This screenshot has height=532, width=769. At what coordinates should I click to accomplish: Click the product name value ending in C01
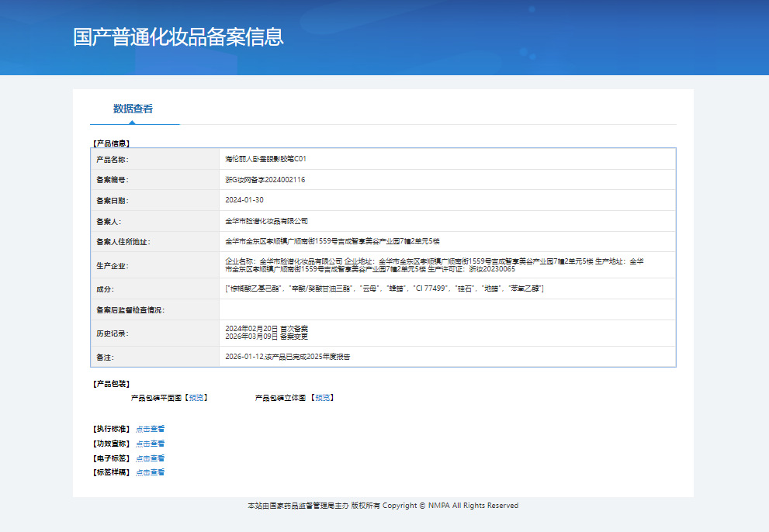[x=265, y=159]
